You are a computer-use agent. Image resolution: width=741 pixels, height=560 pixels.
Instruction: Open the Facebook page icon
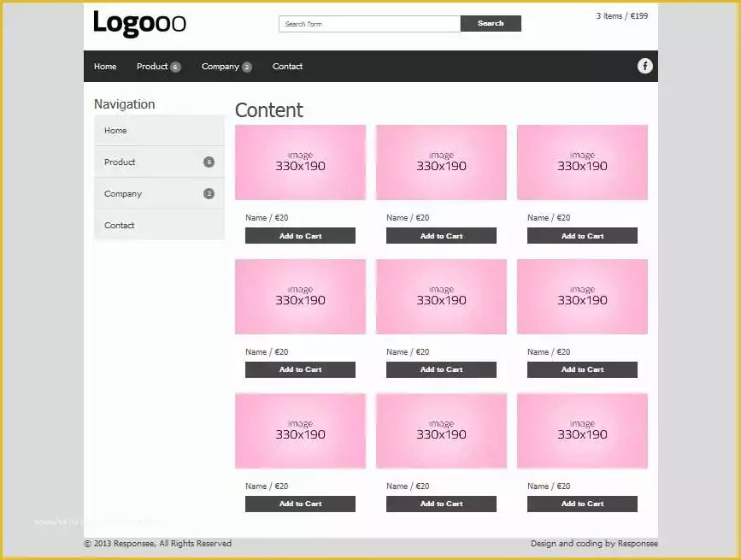644,66
